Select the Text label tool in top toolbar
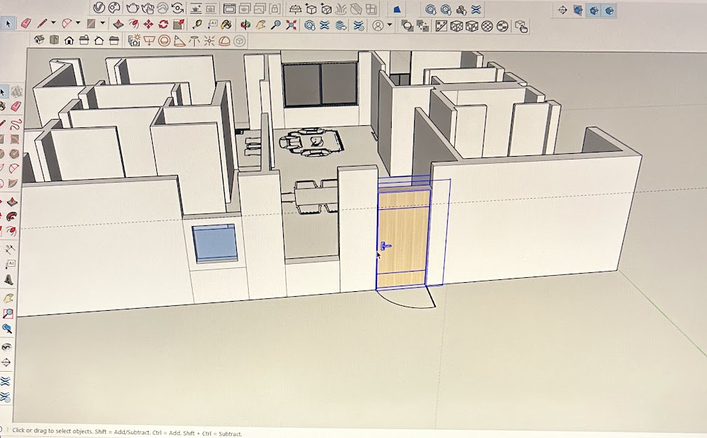Image resolution: width=707 pixels, height=438 pixels. click(x=212, y=24)
